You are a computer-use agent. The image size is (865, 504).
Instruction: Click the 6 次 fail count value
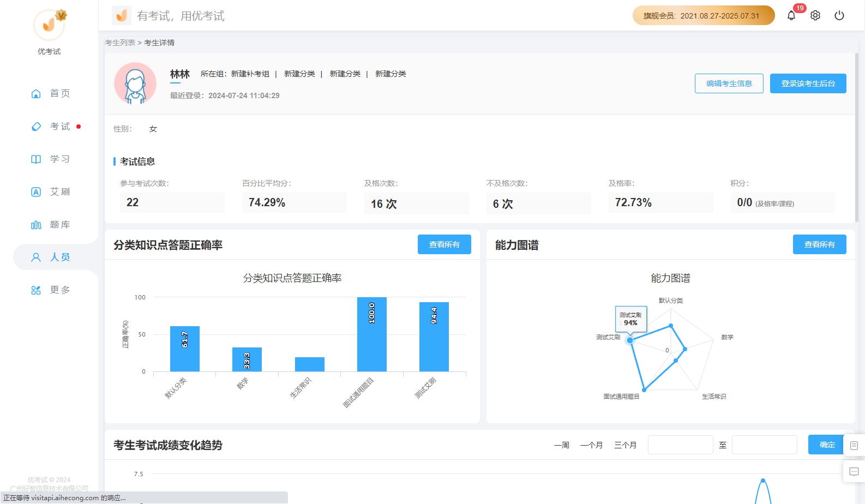coord(503,203)
